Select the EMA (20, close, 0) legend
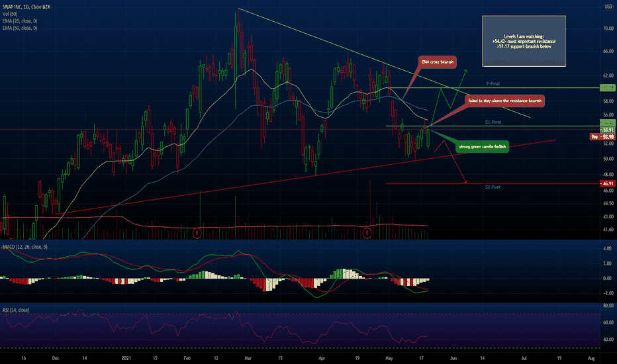The image size is (617, 364). click(20, 21)
